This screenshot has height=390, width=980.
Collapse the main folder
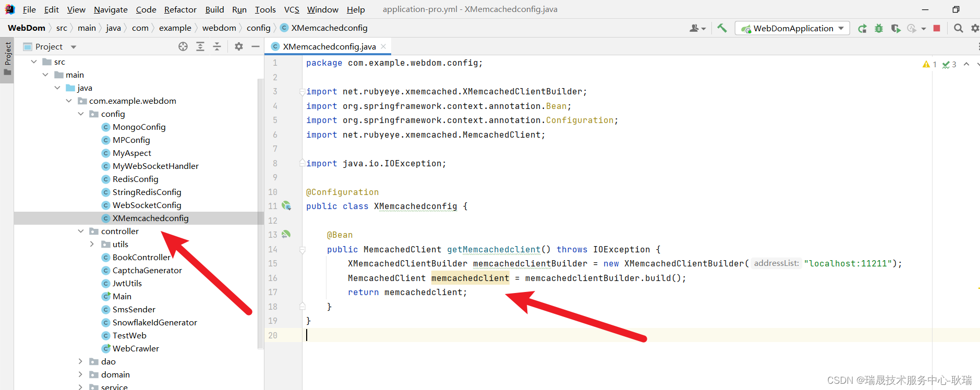[x=45, y=75]
